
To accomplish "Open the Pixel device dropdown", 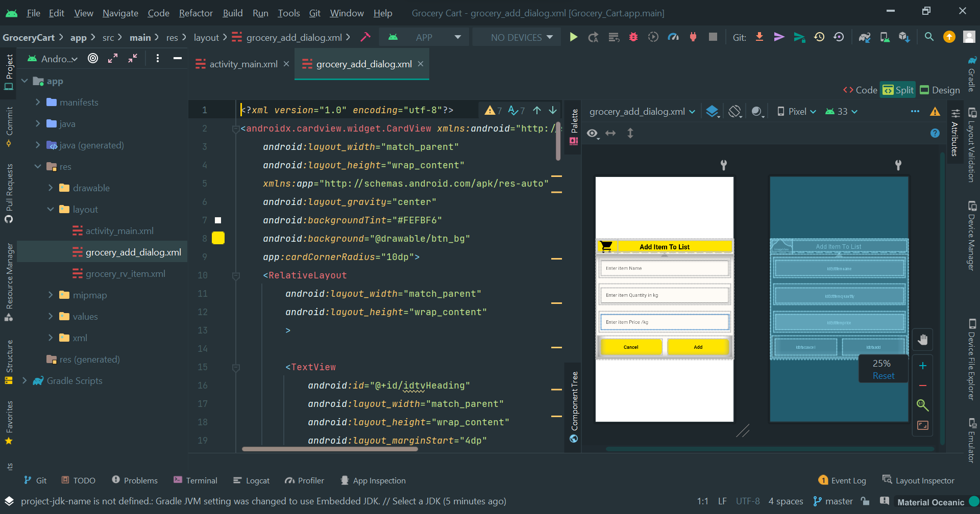I will tap(797, 111).
